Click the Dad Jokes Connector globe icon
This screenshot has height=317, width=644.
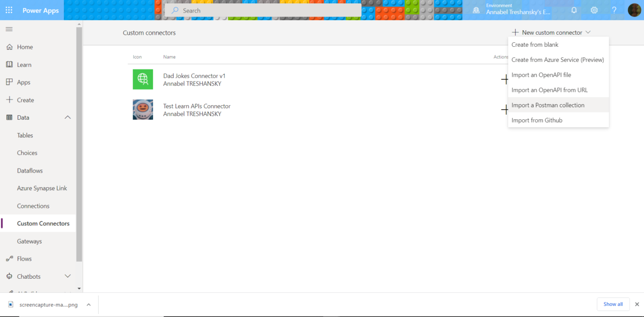[143, 80]
